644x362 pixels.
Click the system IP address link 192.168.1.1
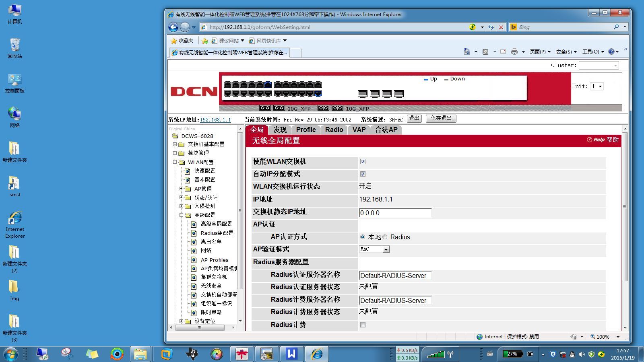(x=215, y=120)
